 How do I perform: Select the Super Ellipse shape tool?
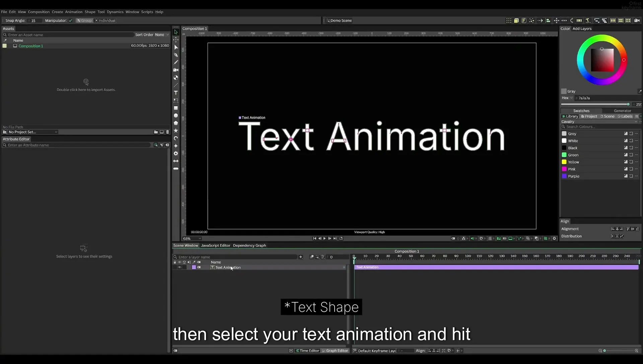point(176,146)
